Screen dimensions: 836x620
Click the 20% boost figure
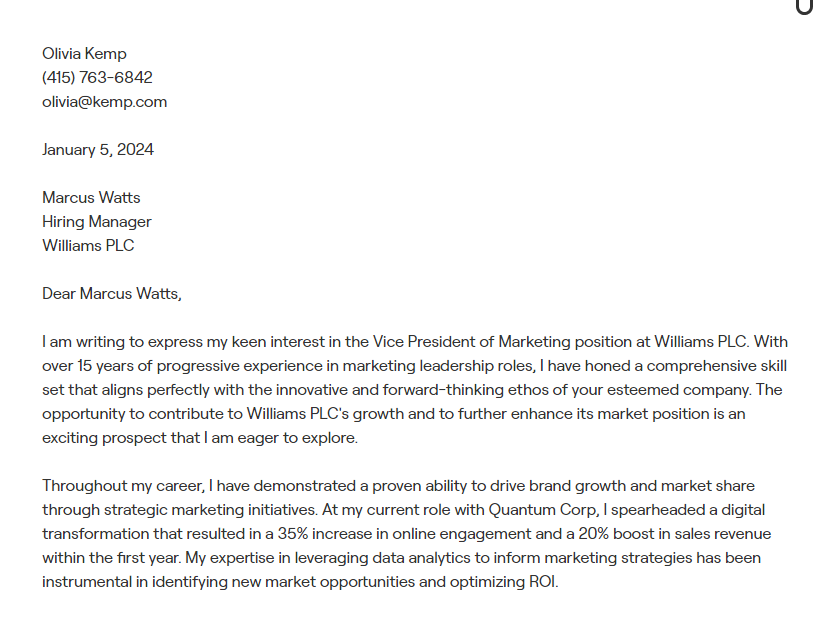coord(616,534)
